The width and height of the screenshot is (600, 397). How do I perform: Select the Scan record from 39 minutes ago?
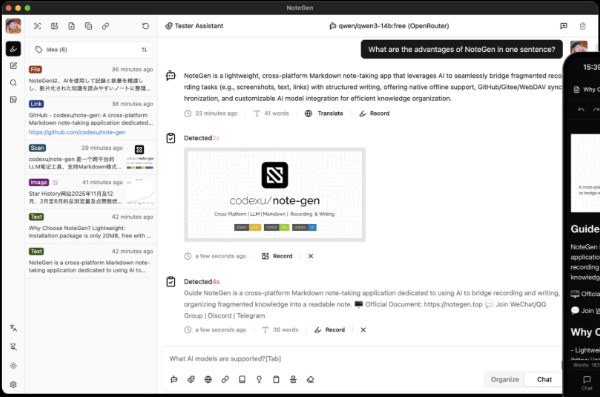point(91,157)
